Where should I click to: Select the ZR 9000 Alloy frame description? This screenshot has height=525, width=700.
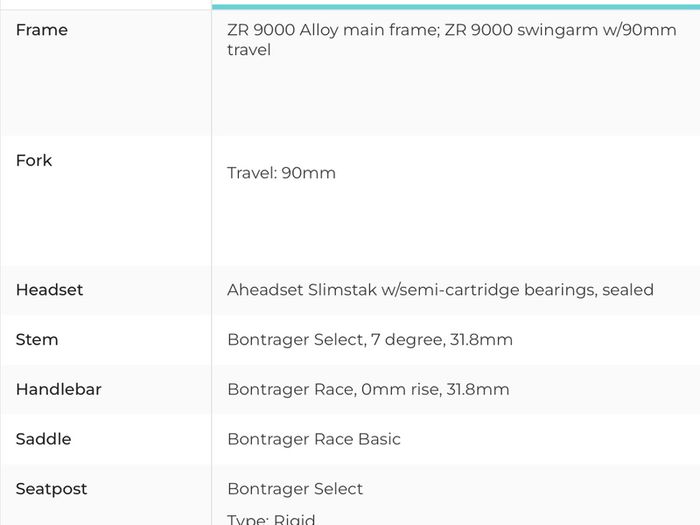[x=451, y=40]
